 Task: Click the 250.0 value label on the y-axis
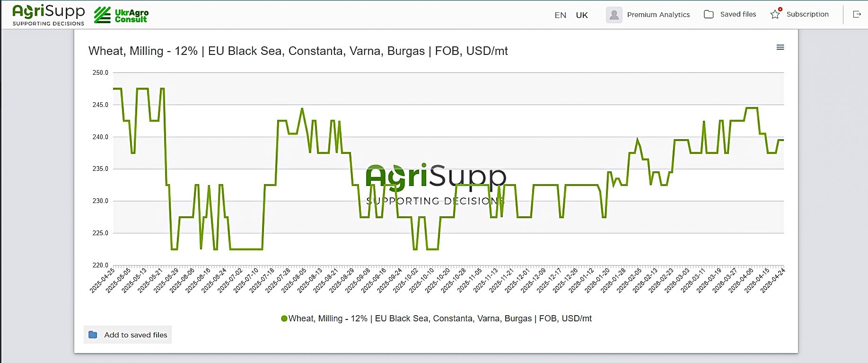tap(100, 72)
